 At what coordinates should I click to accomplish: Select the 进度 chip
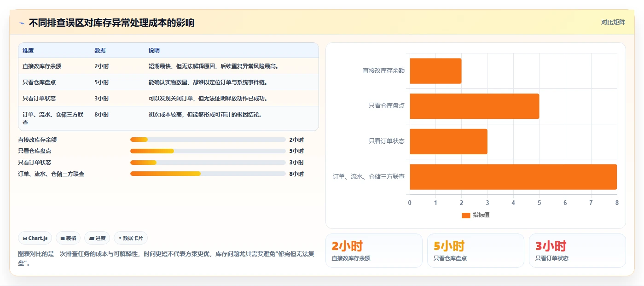[x=97, y=238]
